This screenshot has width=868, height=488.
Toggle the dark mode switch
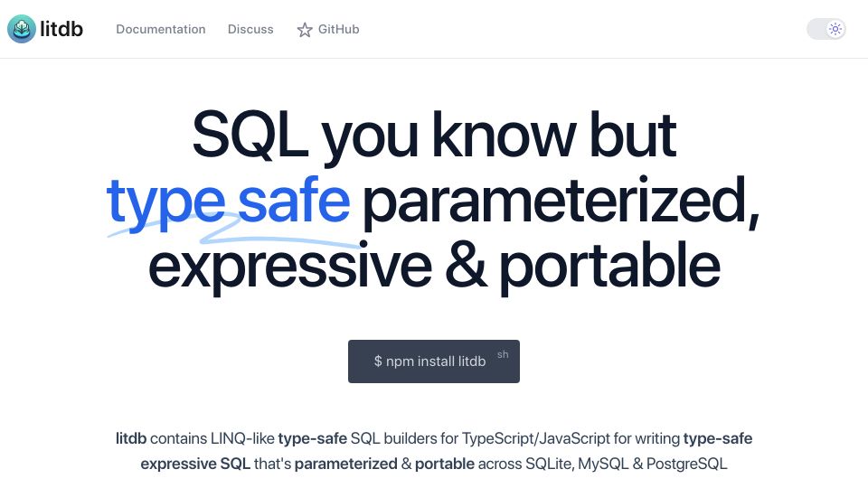point(826,29)
